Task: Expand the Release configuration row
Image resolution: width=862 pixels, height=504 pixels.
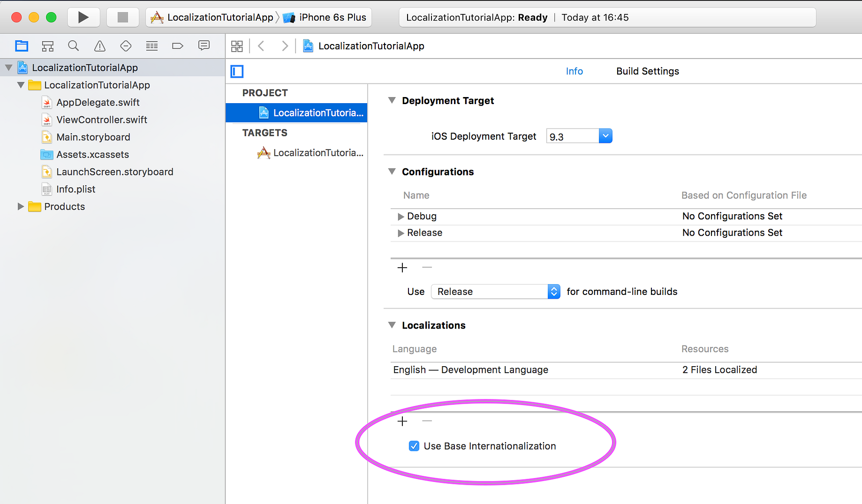Action: [x=401, y=233]
